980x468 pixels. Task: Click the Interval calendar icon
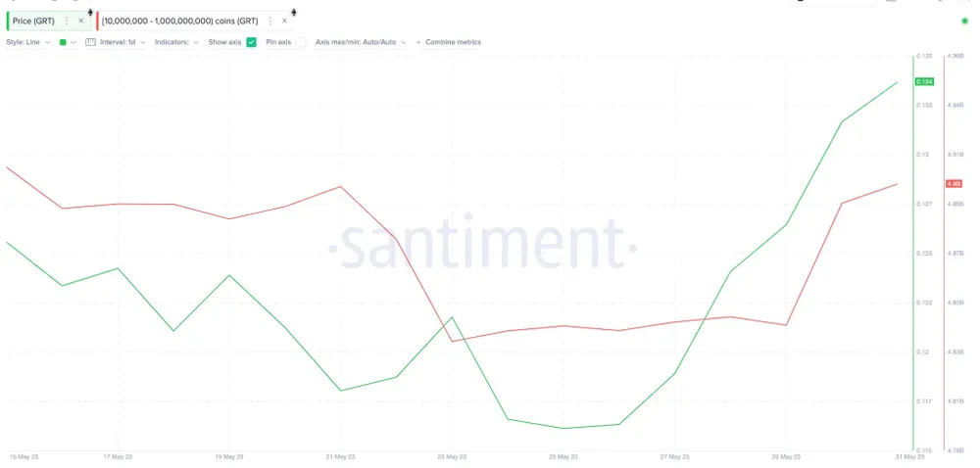coord(90,42)
